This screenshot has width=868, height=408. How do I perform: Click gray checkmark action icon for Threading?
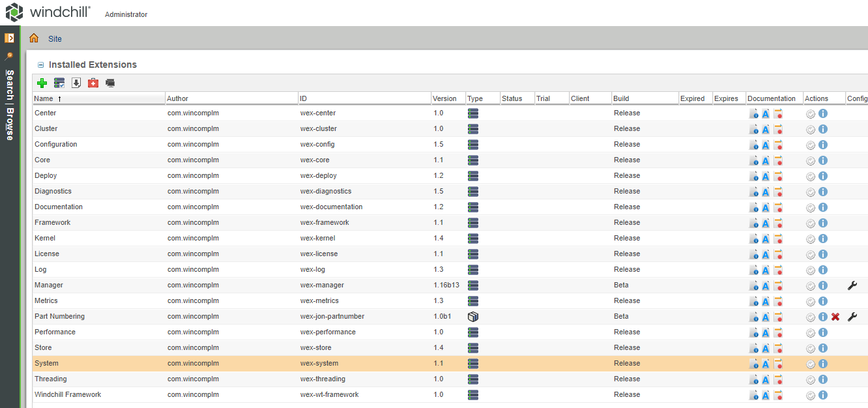pos(811,379)
